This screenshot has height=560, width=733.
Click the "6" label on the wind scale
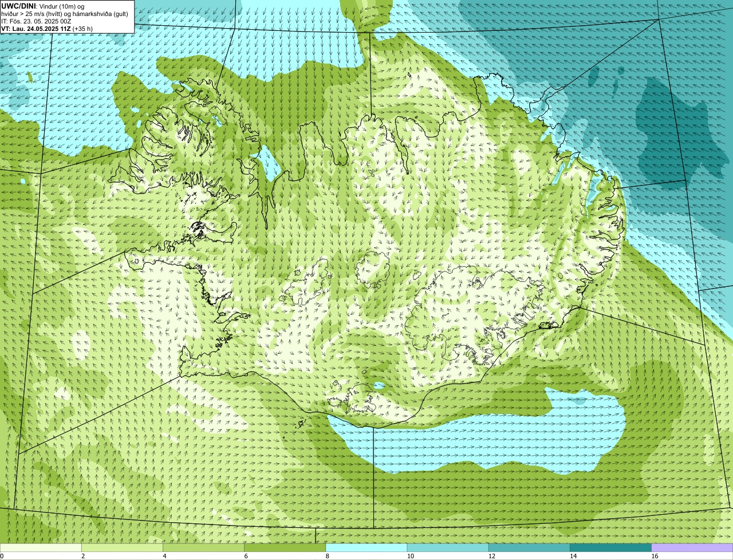[x=246, y=556]
